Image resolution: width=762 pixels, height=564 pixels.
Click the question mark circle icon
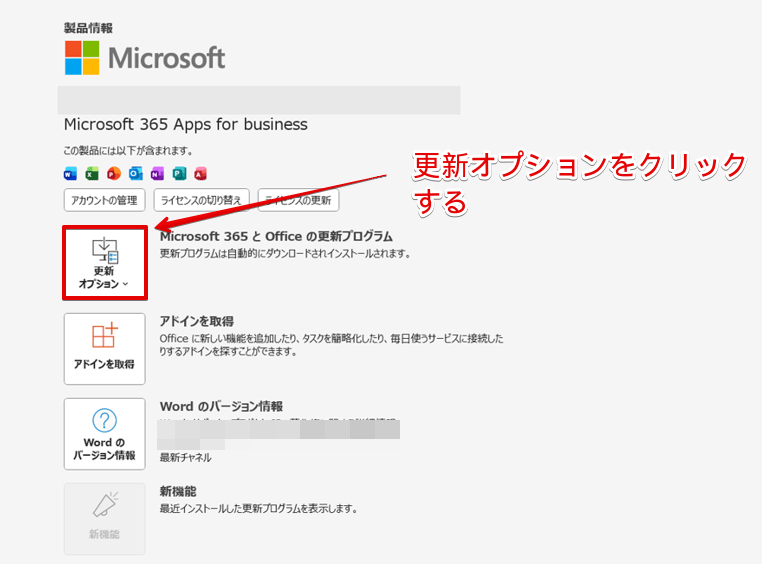tap(104, 420)
